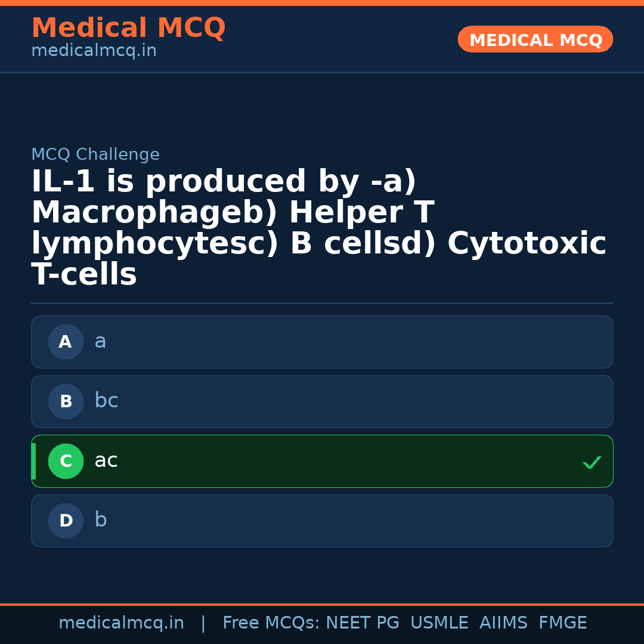Click the USMLE footer label
Screen dimensions: 644x644
click(439, 622)
